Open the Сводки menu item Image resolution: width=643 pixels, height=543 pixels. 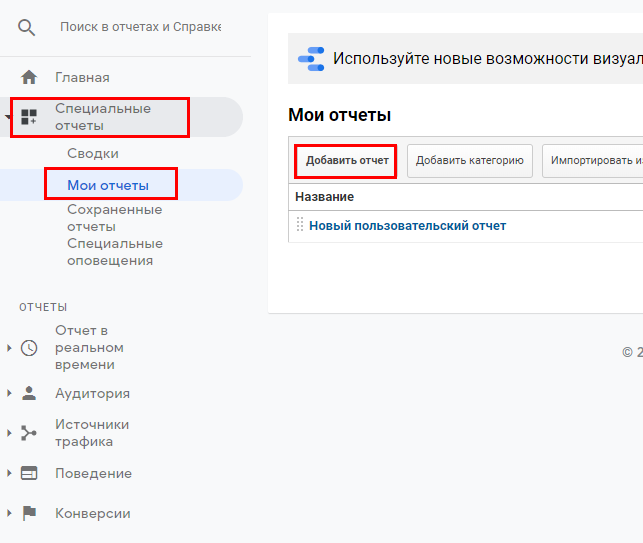tap(92, 153)
